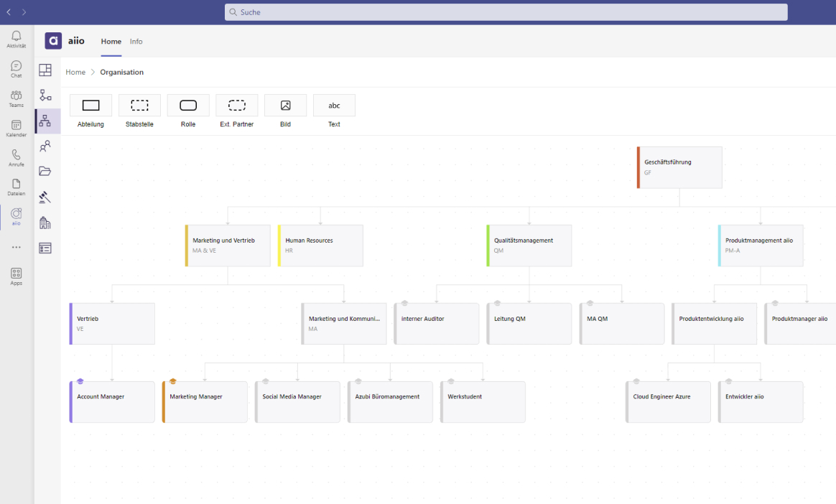The image size is (836, 504).
Task: Select the Stabstelle dashed shape tool
Action: [139, 105]
